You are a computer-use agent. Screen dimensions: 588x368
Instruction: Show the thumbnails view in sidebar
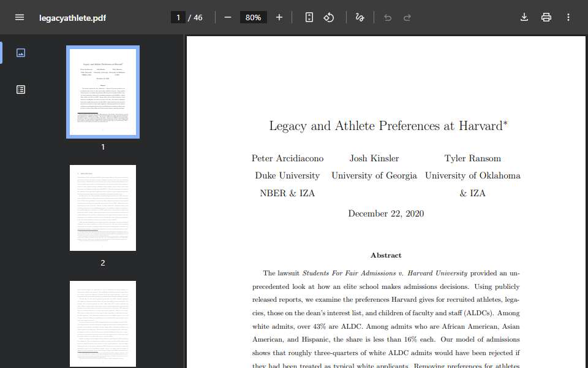[x=21, y=53]
